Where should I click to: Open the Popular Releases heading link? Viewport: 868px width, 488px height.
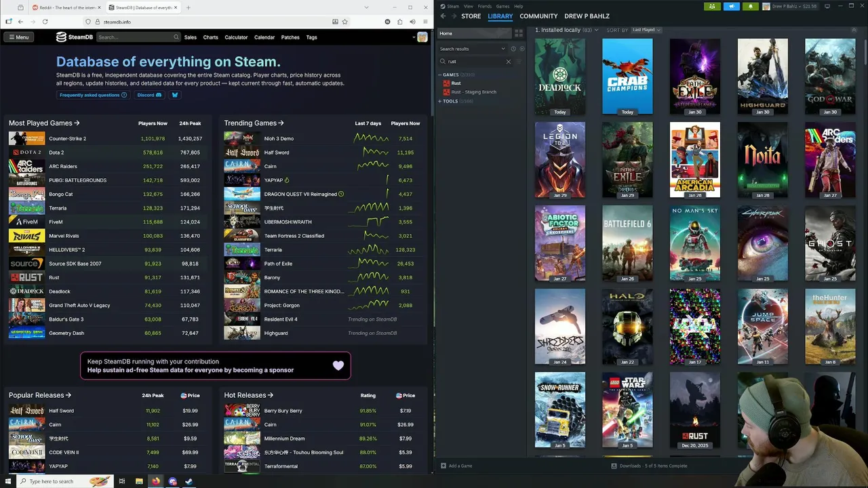pyautogui.click(x=40, y=395)
